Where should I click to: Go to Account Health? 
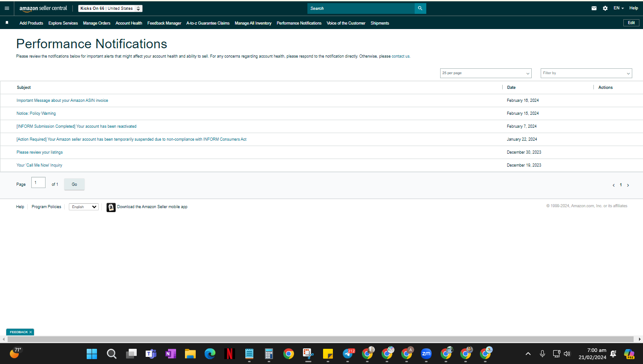pos(129,23)
